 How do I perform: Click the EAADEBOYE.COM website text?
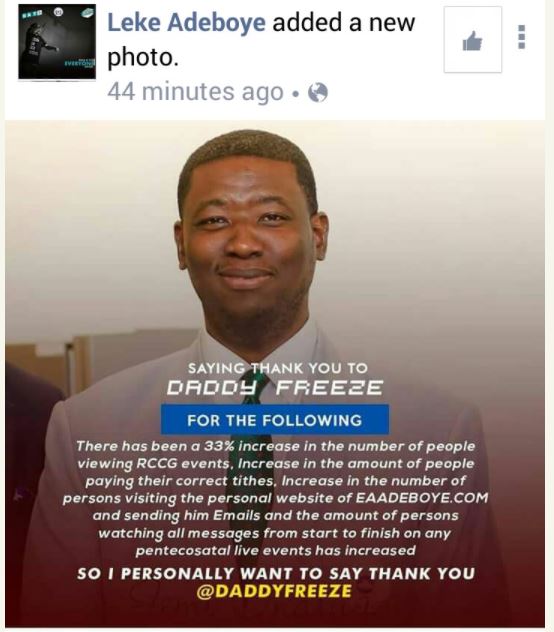(422, 498)
